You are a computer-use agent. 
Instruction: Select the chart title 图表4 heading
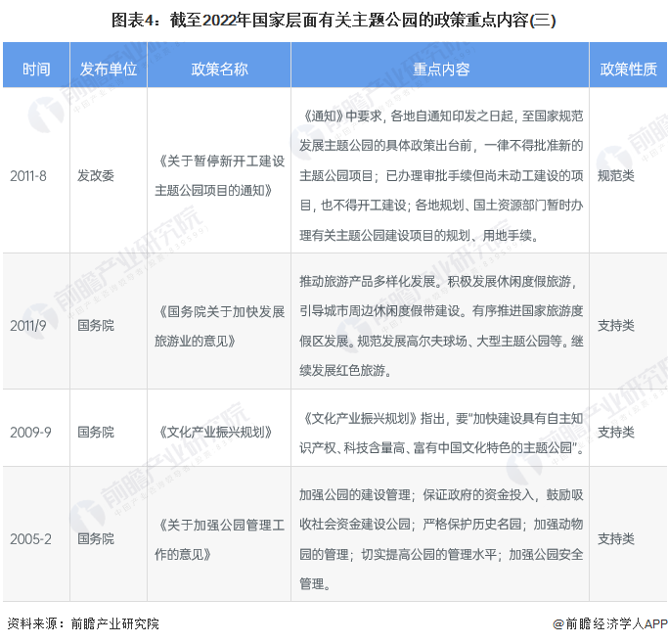click(334, 19)
